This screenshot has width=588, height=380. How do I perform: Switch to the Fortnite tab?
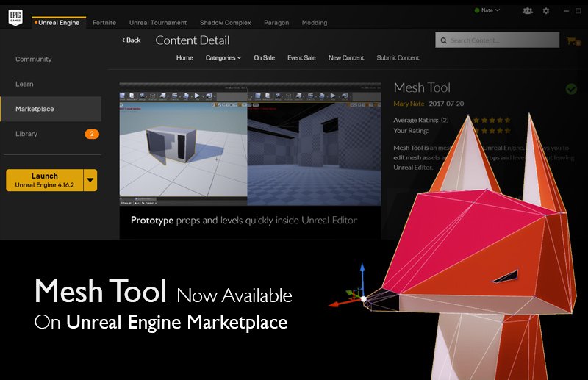pos(104,23)
